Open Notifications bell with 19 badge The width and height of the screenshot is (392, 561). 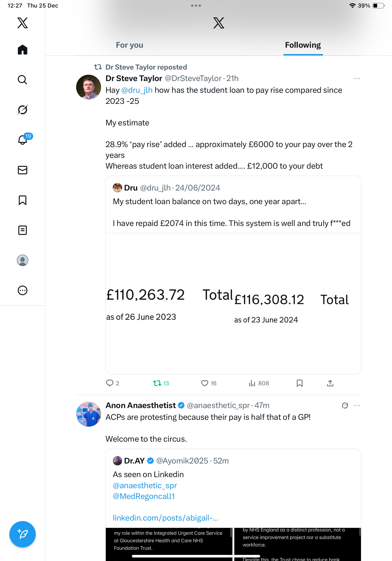[23, 140]
